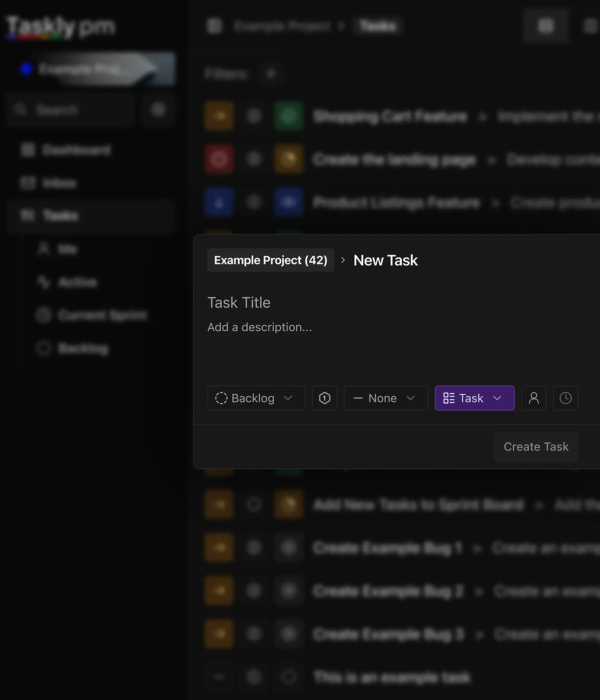Click the Example Project breadcrumb in header

click(282, 26)
